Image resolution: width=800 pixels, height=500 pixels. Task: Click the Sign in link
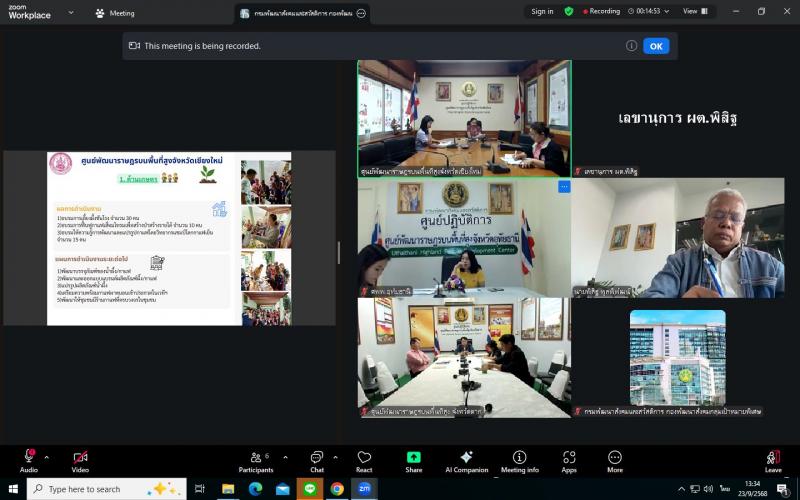542,11
